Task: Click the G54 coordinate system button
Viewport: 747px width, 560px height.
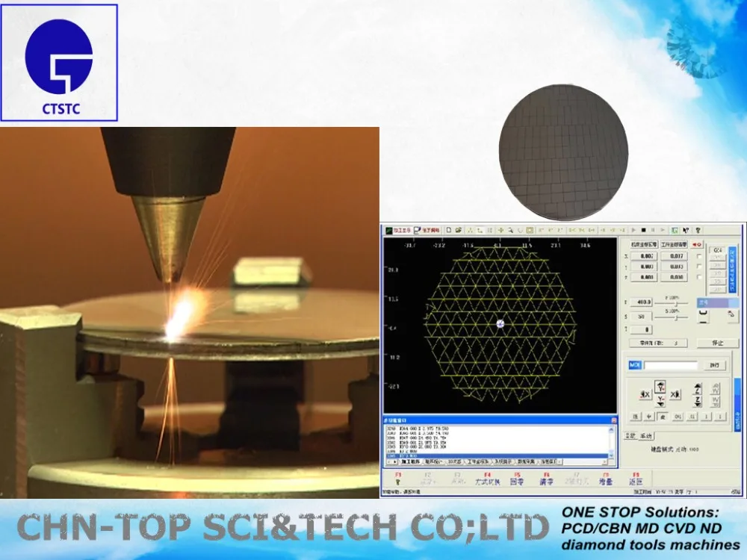Action: point(717,250)
